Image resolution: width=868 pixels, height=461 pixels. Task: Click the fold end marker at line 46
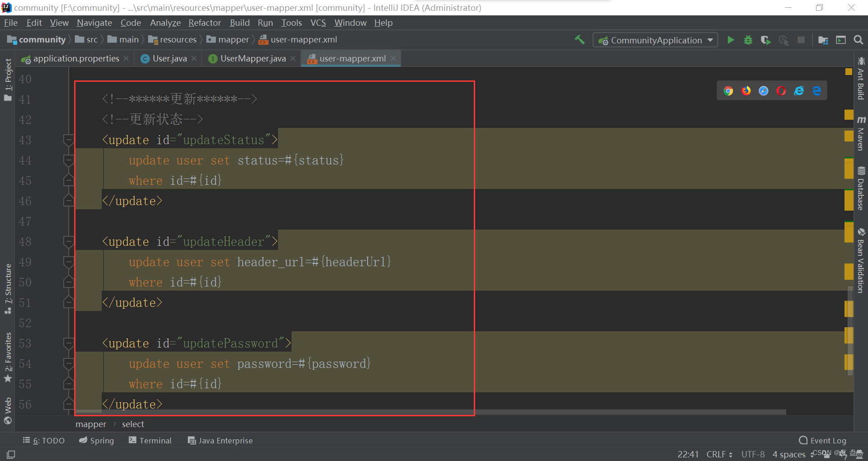[x=68, y=201]
